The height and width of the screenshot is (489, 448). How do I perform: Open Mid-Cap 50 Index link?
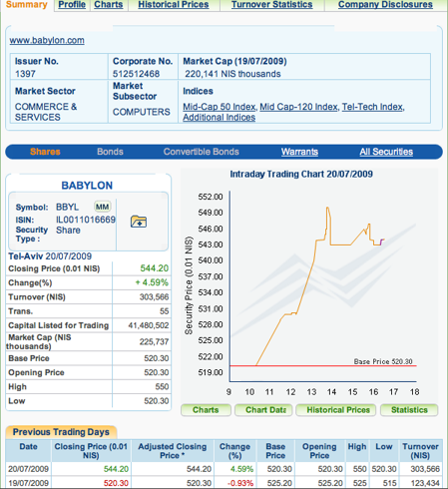(x=220, y=107)
